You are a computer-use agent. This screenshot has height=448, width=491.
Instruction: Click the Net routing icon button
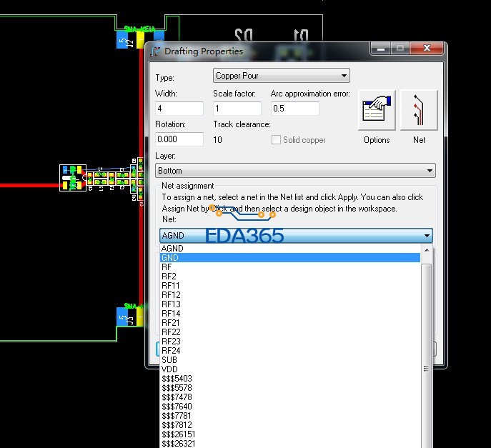pos(419,110)
